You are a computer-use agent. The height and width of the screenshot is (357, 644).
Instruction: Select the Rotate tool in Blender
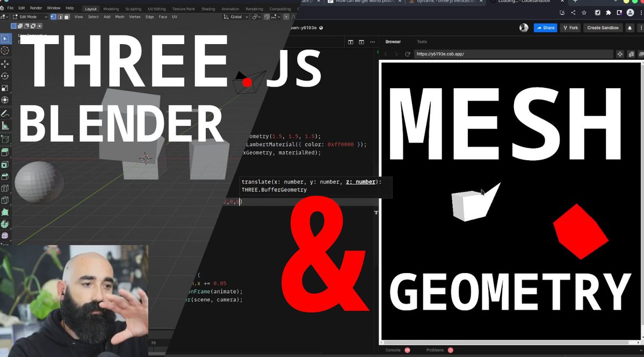click(5, 76)
